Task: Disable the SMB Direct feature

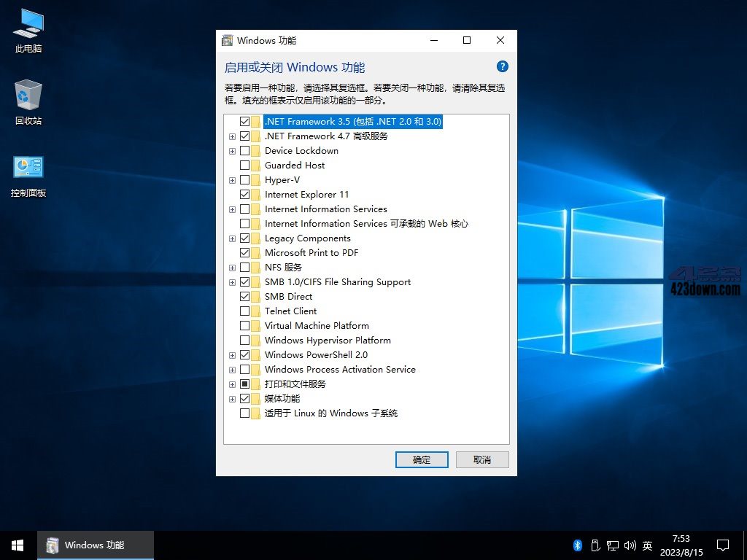Action: [245, 296]
